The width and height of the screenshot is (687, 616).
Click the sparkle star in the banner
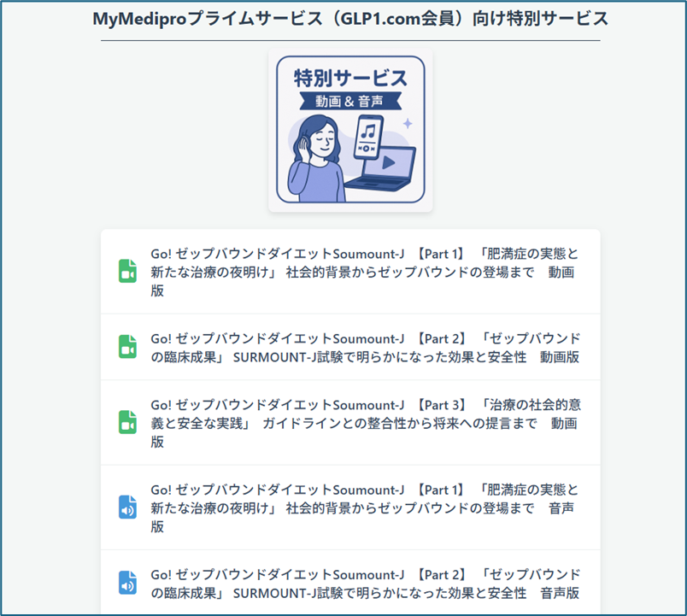[x=408, y=124]
